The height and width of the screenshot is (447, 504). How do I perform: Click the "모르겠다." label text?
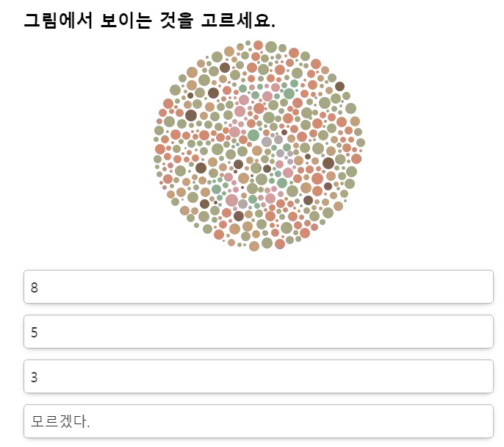pyautogui.click(x=60, y=422)
